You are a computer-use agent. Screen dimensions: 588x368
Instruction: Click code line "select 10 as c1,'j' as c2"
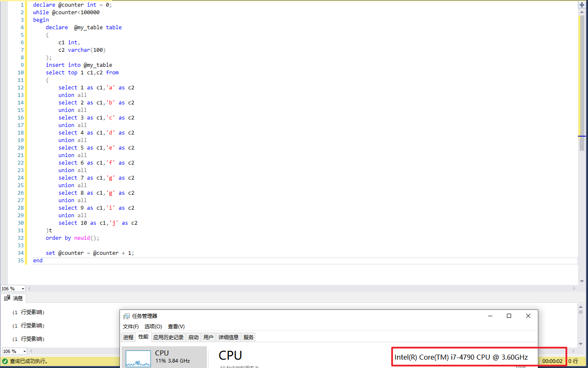click(x=98, y=223)
